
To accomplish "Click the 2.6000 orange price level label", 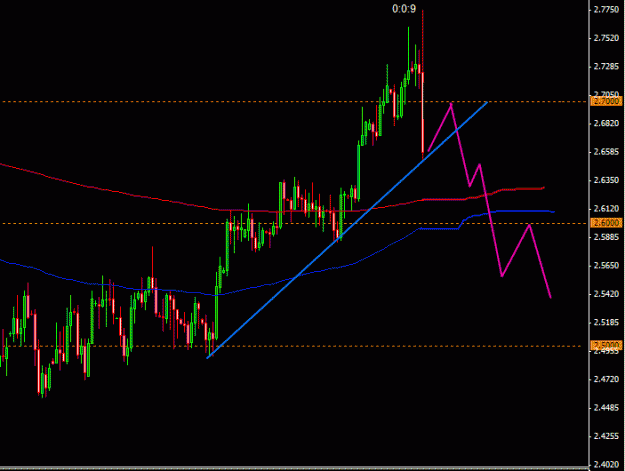I will click(605, 223).
